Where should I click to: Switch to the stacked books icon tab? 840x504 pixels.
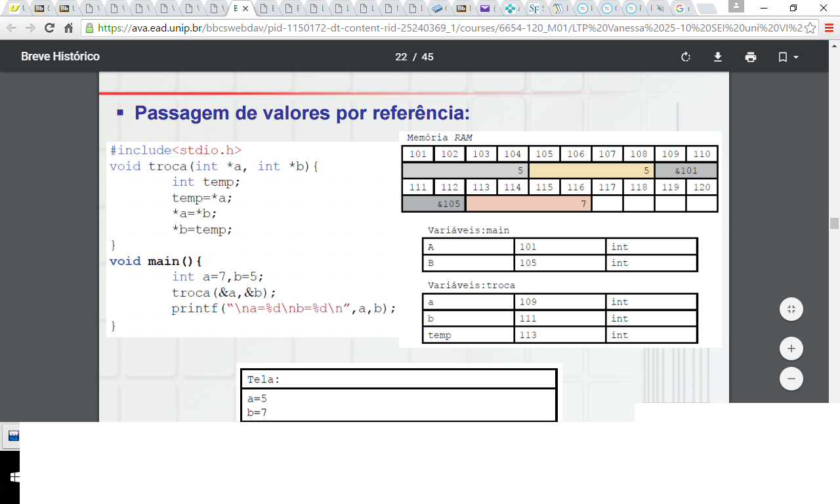(x=560, y=9)
